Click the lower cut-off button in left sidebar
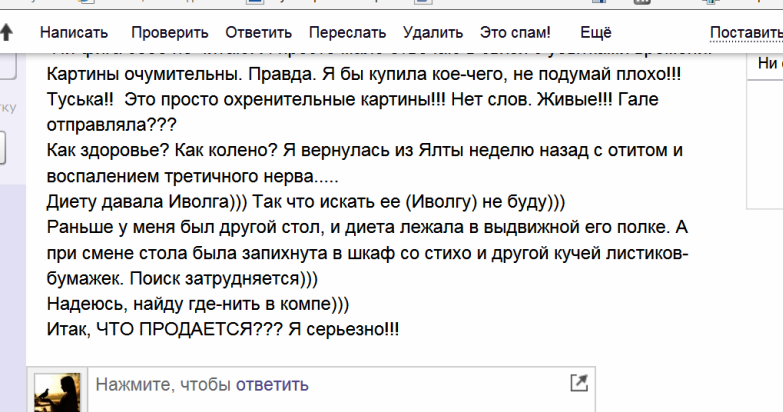Image resolution: width=783 pixels, height=412 pixels. click(x=3, y=145)
